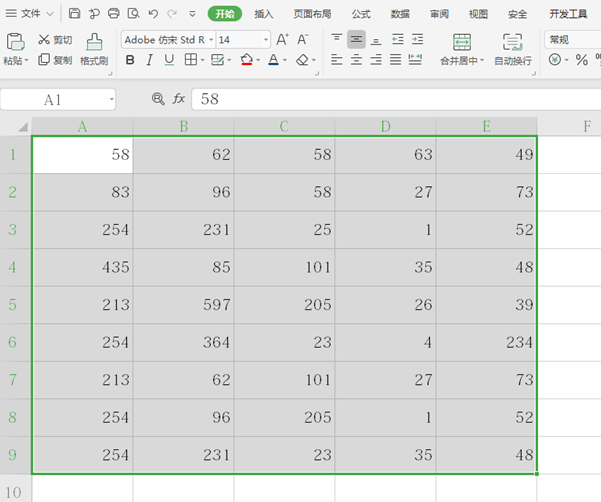
Task: Click Merge and Center (合并居中) icon
Action: [462, 42]
